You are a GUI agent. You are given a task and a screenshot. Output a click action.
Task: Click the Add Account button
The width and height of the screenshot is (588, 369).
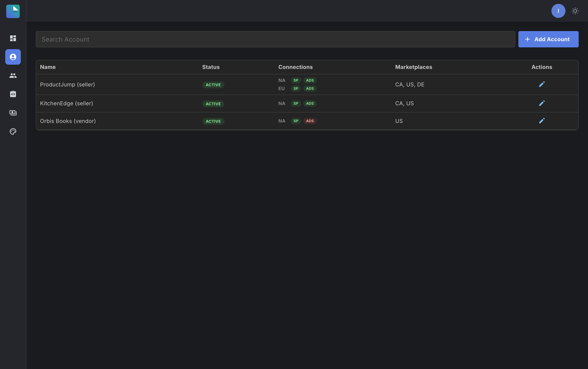pos(548,39)
